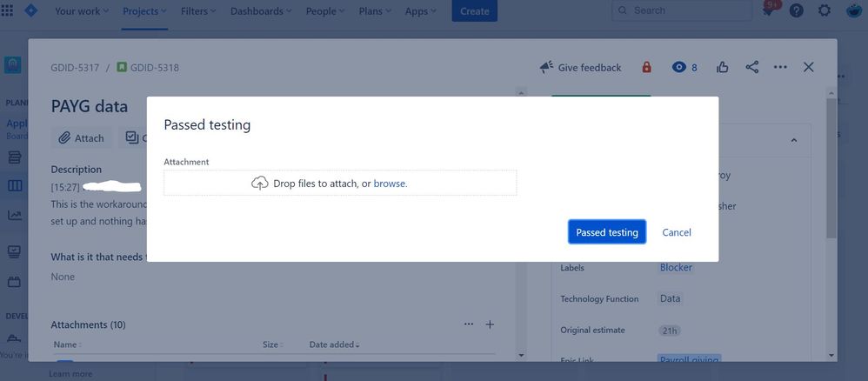The height and width of the screenshot is (381, 868).
Task: Click the sidebar reports chart icon
Action: [15, 215]
